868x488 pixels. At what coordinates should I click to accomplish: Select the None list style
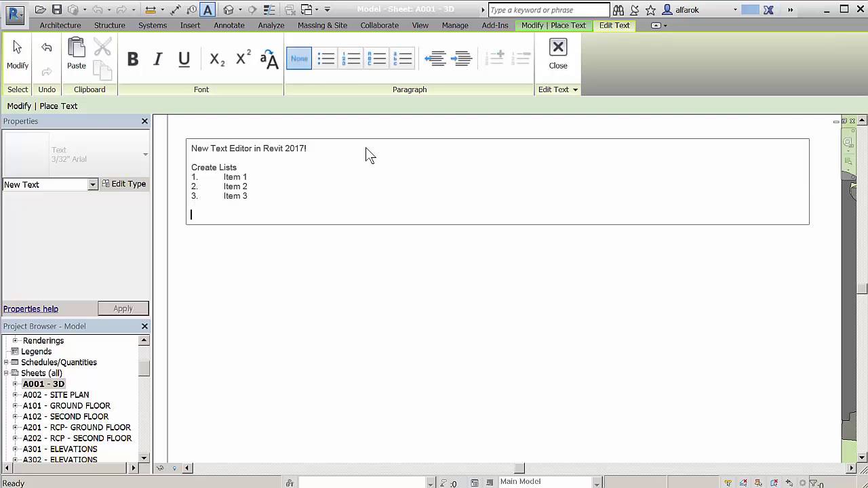pos(299,59)
